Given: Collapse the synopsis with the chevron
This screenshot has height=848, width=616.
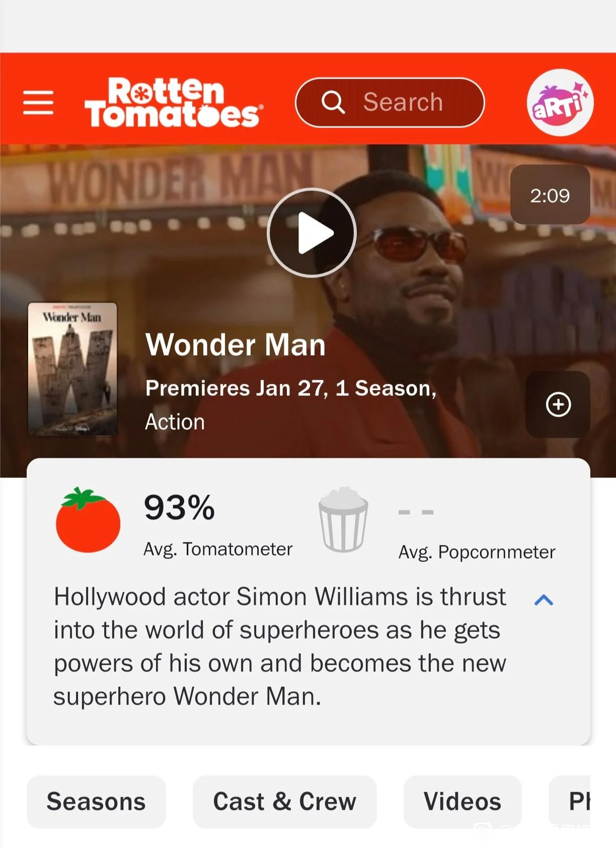Looking at the screenshot, I should (544, 600).
